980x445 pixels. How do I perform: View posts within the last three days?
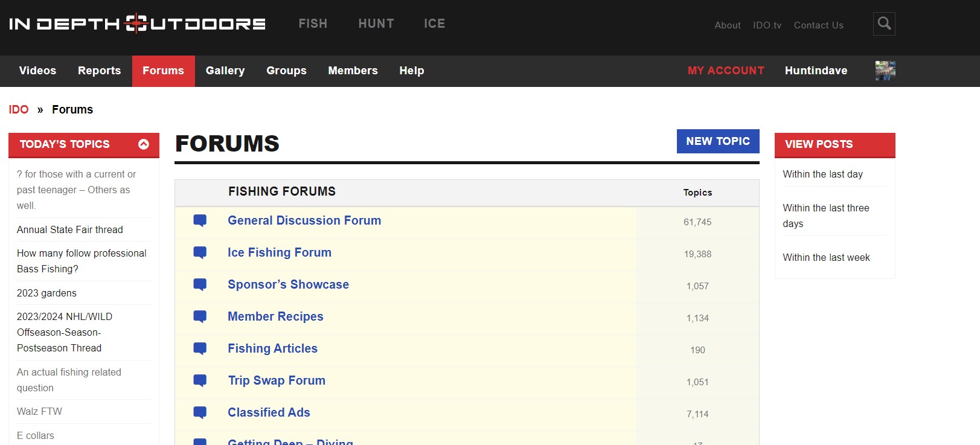tap(826, 216)
